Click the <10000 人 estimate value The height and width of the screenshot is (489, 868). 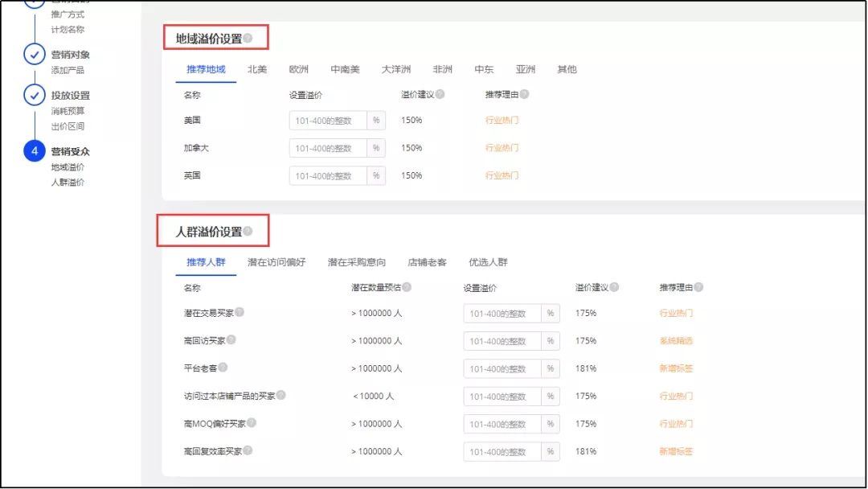[374, 396]
